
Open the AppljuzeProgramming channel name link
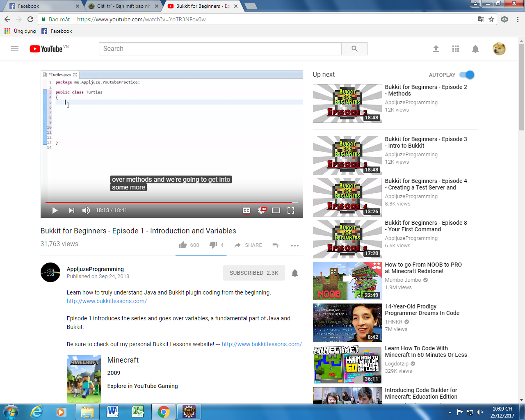pyautogui.click(x=95, y=269)
